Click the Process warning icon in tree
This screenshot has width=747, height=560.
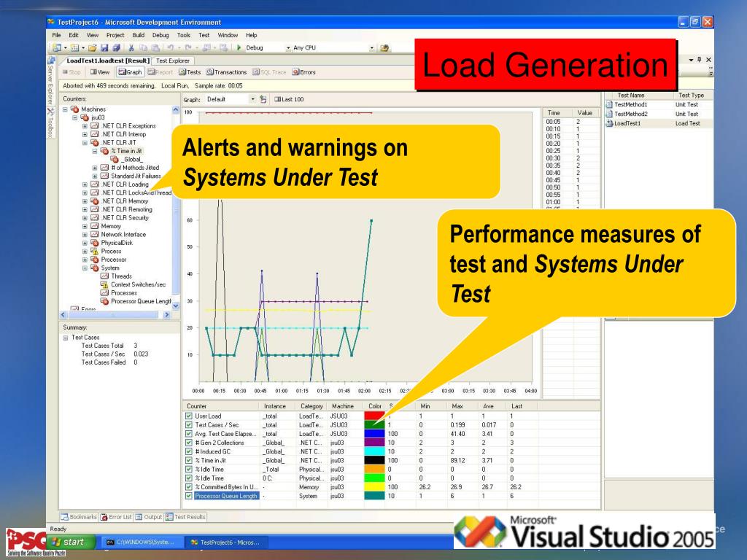click(94, 251)
